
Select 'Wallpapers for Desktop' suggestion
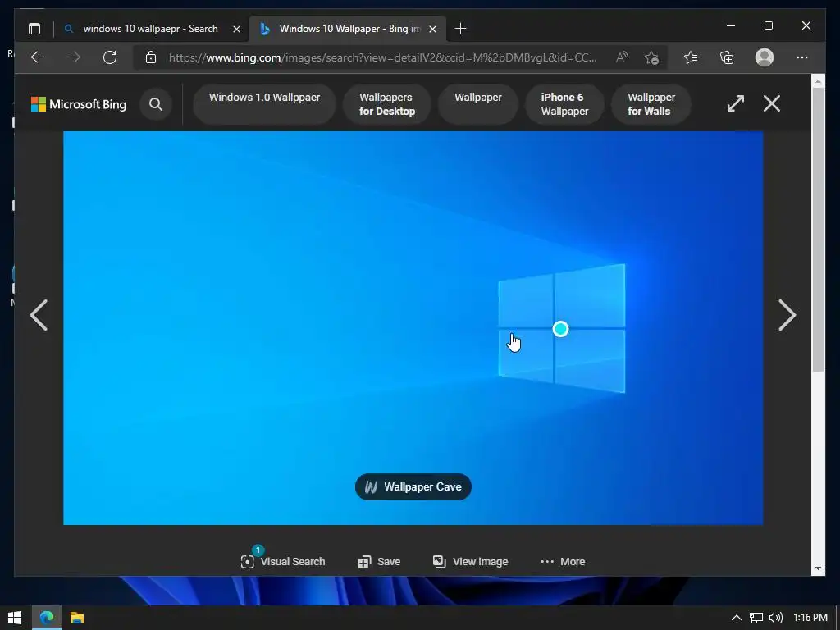[x=387, y=104]
